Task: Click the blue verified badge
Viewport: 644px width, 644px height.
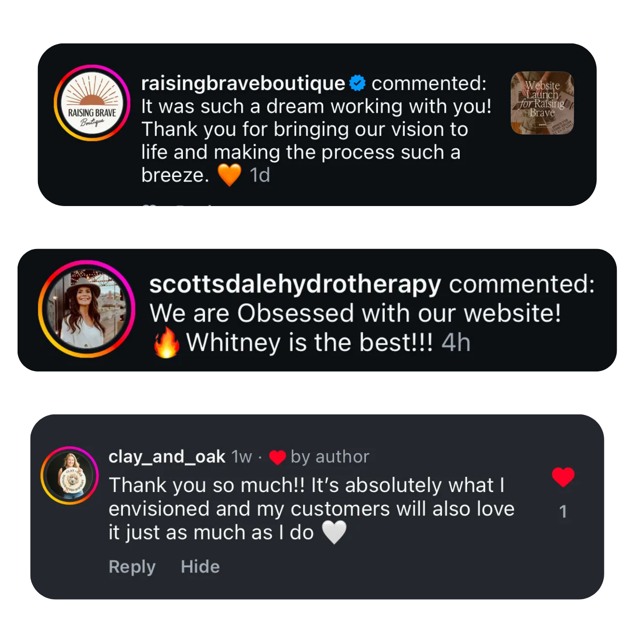Action: click(357, 83)
